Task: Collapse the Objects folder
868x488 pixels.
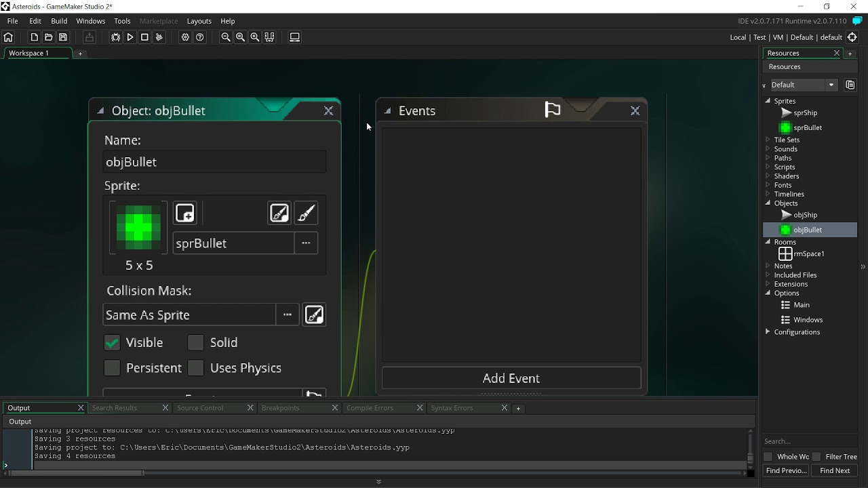Action: tap(768, 203)
